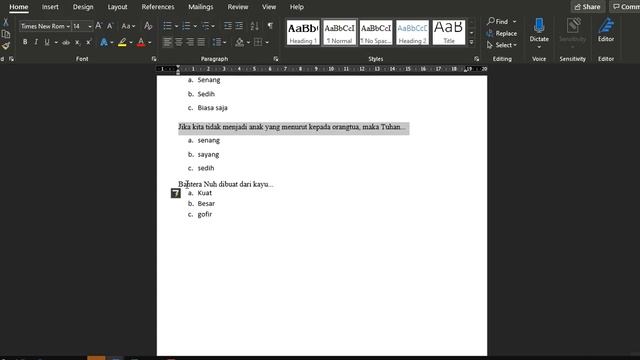Toggle Superscript formatting
Image resolution: width=640 pixels, height=360 pixels.
click(89, 42)
